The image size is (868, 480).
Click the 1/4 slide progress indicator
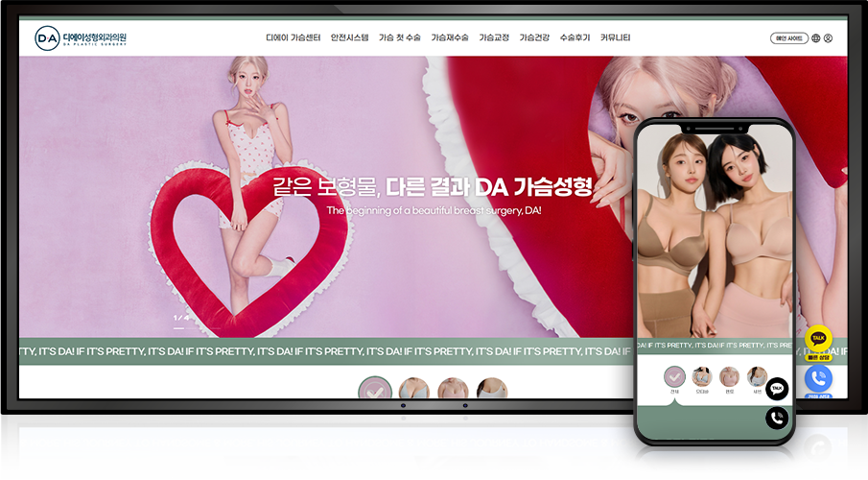(181, 318)
